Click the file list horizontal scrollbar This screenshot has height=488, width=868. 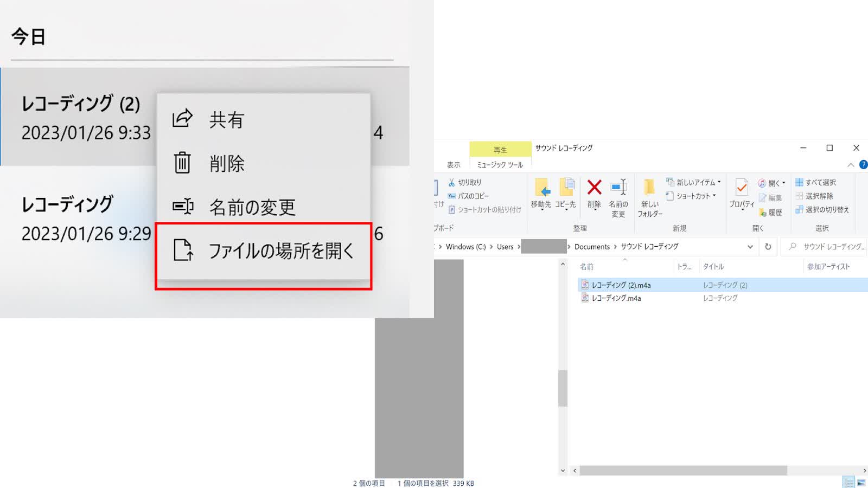click(x=683, y=470)
